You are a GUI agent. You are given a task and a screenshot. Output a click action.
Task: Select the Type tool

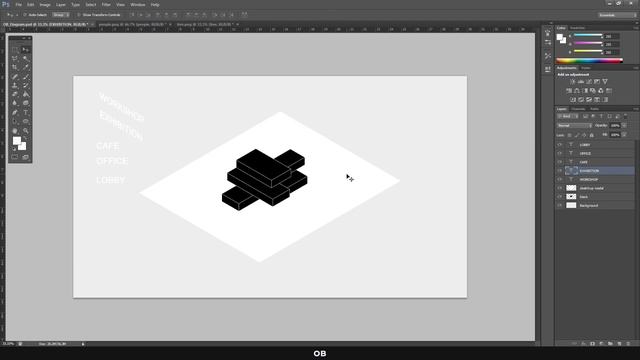tap(26, 112)
